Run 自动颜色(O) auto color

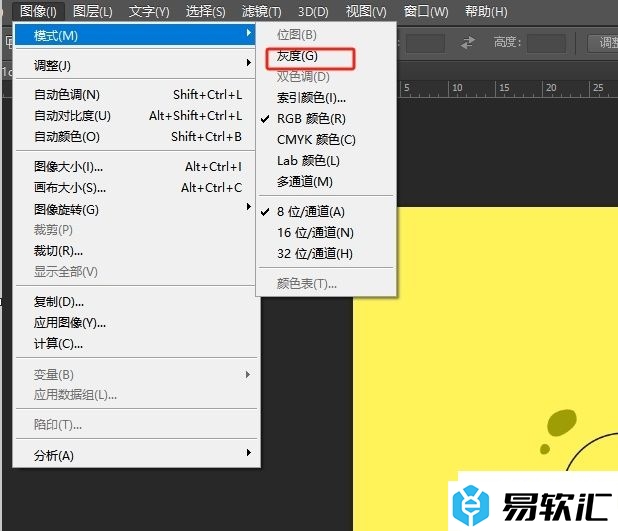(135, 136)
